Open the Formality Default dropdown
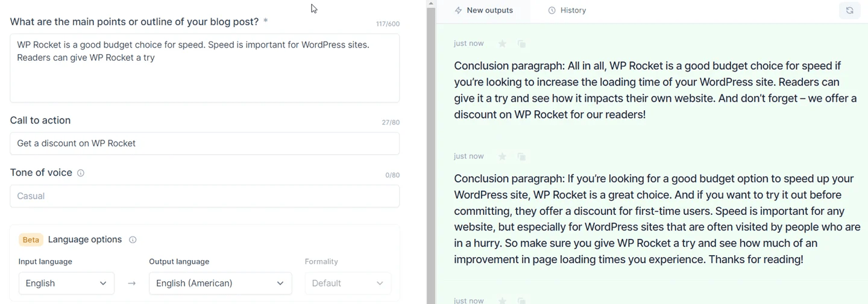868x304 pixels. [x=348, y=284]
